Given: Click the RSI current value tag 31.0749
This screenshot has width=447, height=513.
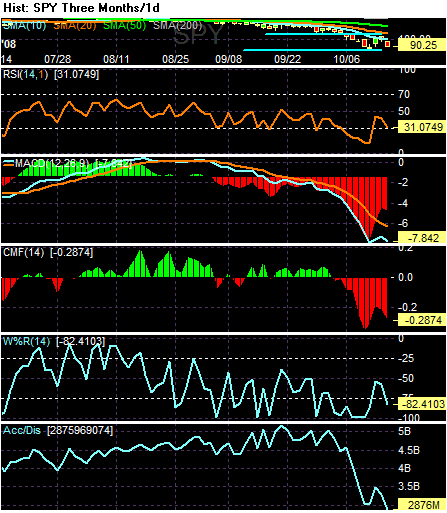Looking at the screenshot, I should pyautogui.click(x=423, y=127).
